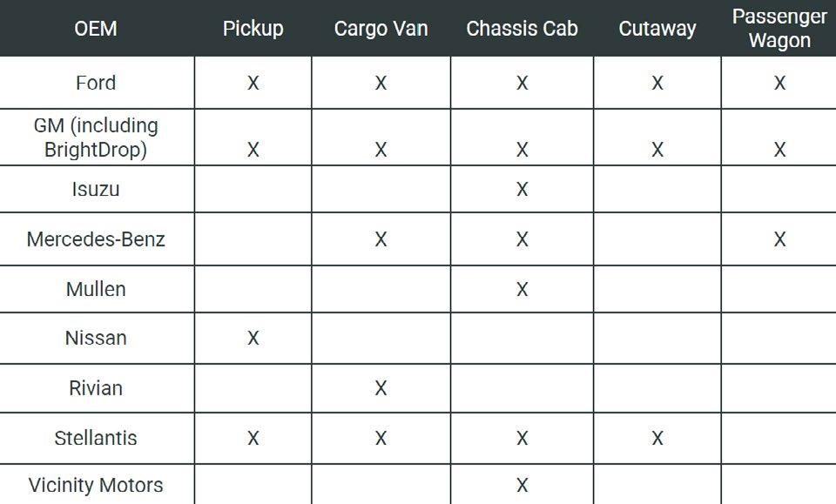Click the OEM column header
The height and width of the screenshot is (504, 836).
96,28
